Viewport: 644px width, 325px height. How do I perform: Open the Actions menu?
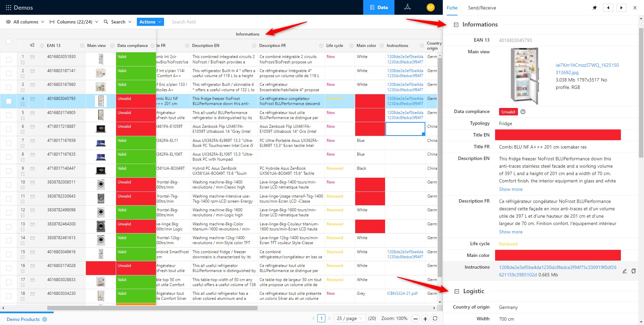point(150,22)
